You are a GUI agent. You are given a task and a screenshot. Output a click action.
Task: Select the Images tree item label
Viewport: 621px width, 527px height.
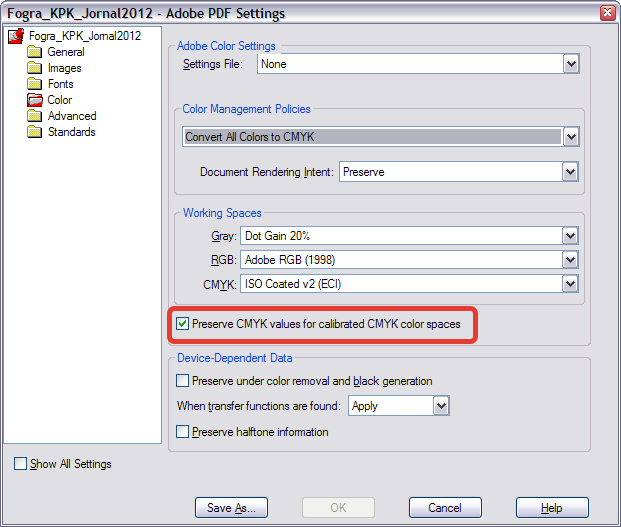(x=65, y=68)
